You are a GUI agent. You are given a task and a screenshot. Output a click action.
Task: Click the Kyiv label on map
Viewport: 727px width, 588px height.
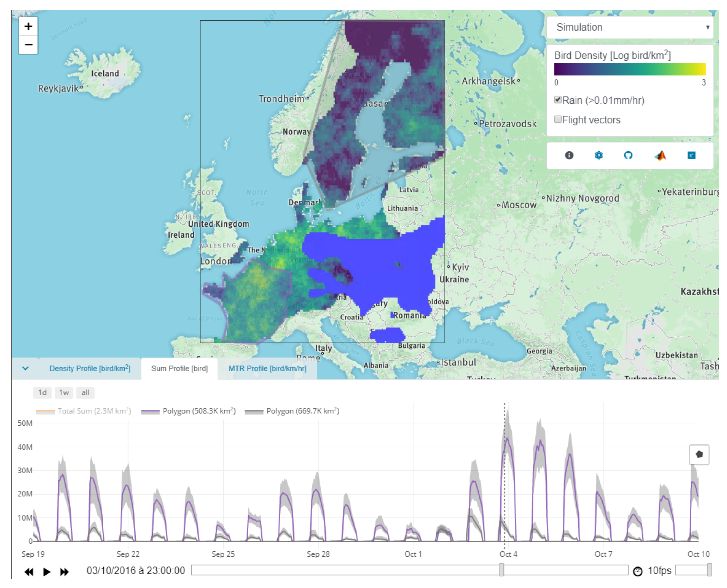[460, 267]
